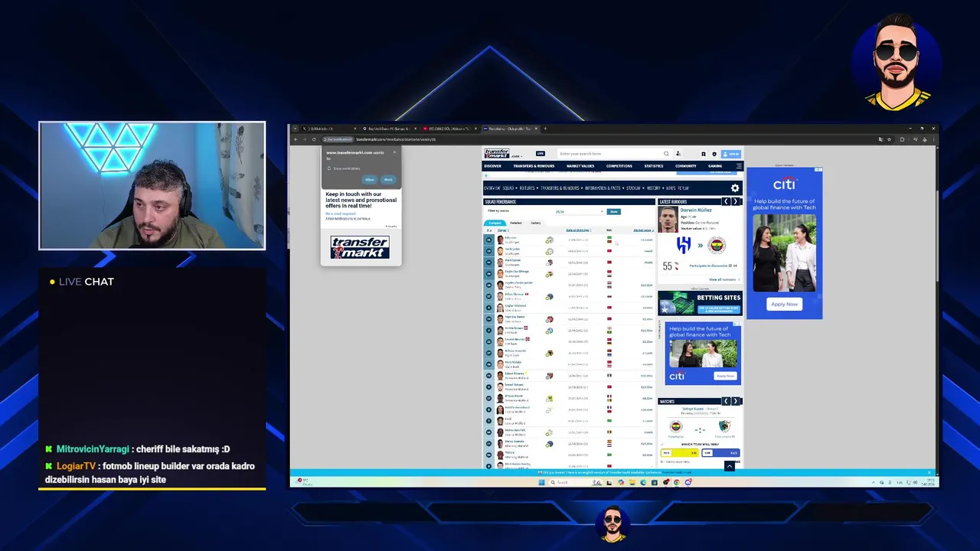This screenshot has height=551, width=980.
Task: Sort the squad by Date of birth column
Action: click(579, 230)
